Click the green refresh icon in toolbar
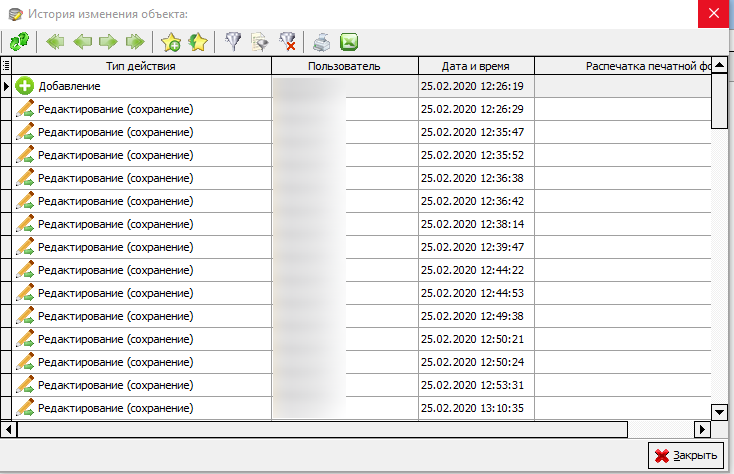The width and height of the screenshot is (734, 474). [x=19, y=42]
